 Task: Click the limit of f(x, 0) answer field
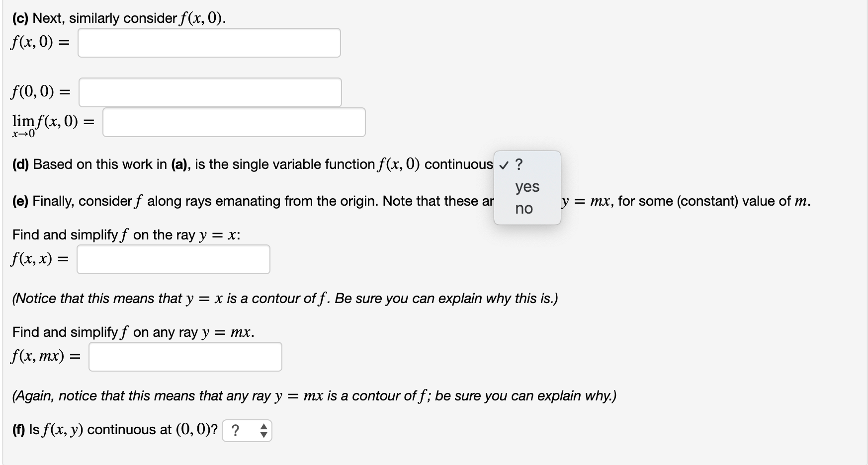[x=234, y=122]
